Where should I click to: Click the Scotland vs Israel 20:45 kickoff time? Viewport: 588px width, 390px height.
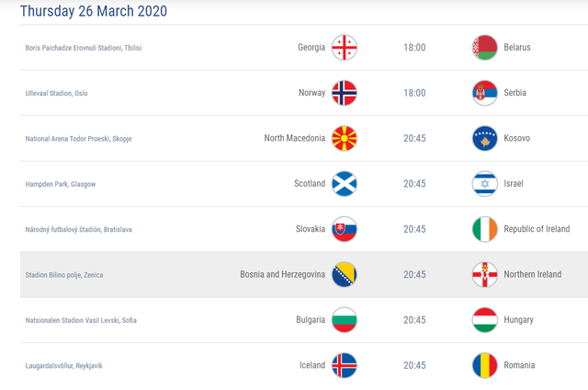click(x=414, y=184)
